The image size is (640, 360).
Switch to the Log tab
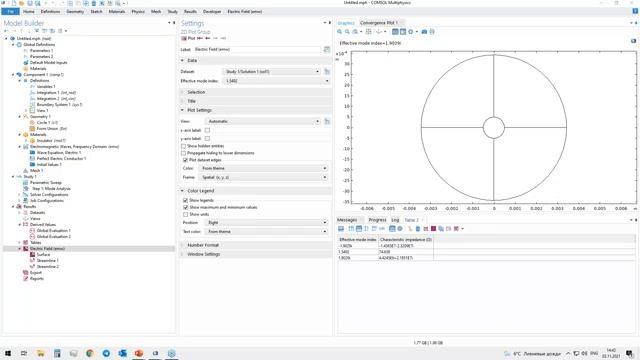point(395,220)
